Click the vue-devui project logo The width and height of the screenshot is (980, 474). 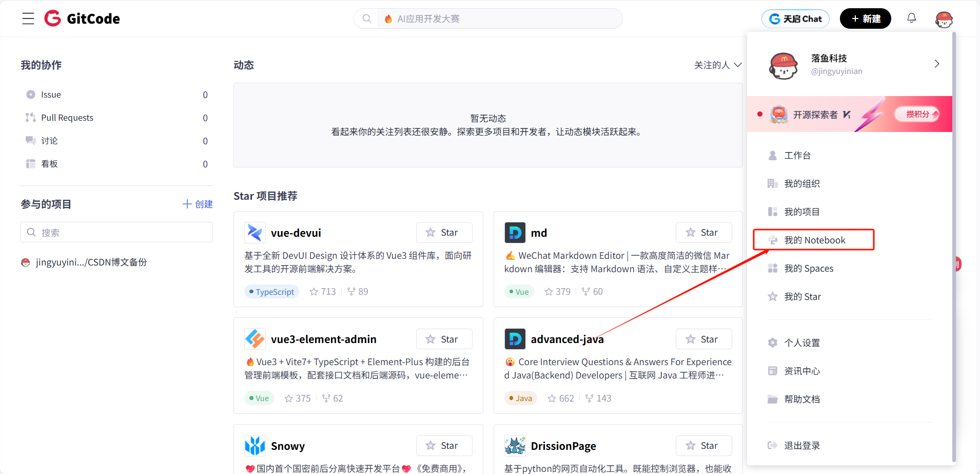point(255,233)
